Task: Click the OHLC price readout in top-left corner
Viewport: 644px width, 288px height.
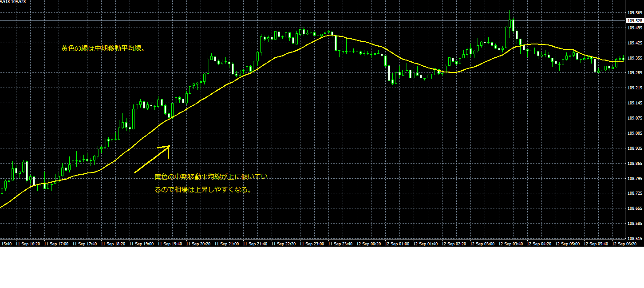Action: tap(13, 2)
